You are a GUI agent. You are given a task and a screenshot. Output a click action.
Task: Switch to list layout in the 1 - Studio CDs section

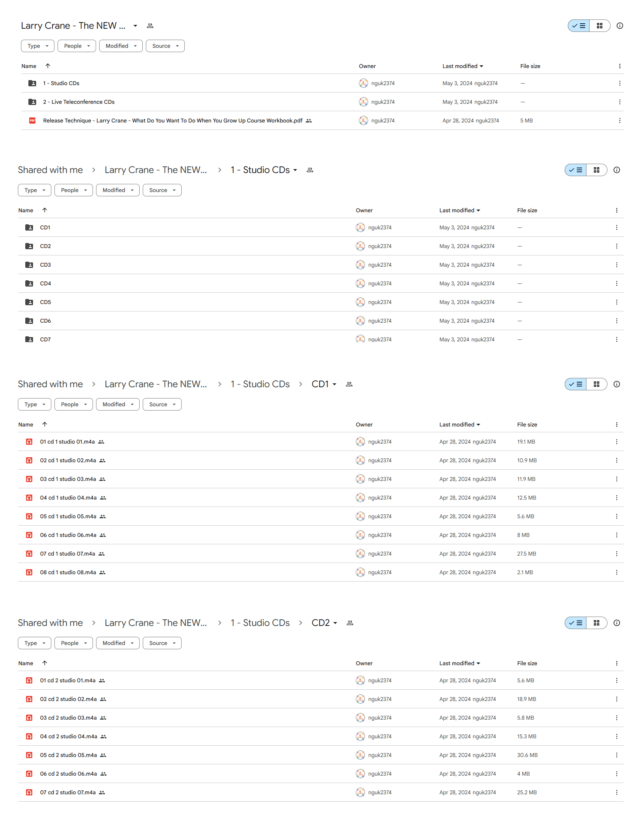click(x=576, y=170)
